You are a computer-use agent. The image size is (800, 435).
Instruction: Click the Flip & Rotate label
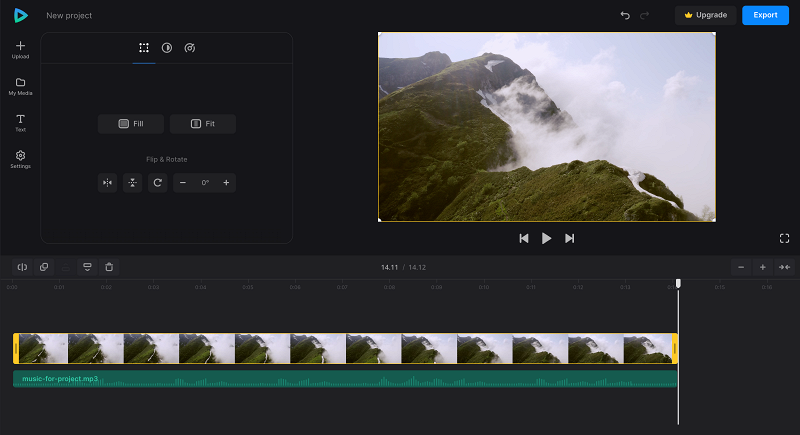[x=167, y=159]
